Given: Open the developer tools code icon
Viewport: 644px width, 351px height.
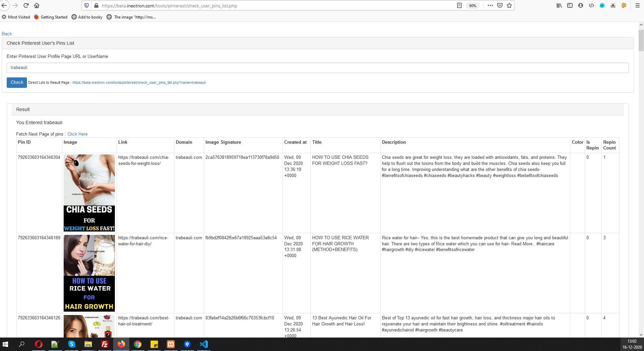Looking at the screenshot, I should [x=591, y=5].
